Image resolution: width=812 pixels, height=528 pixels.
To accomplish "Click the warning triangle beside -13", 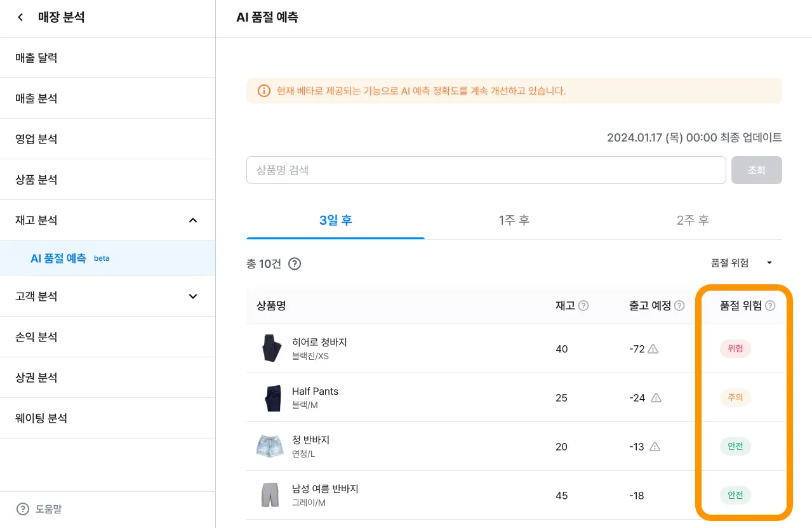I will pyautogui.click(x=655, y=447).
